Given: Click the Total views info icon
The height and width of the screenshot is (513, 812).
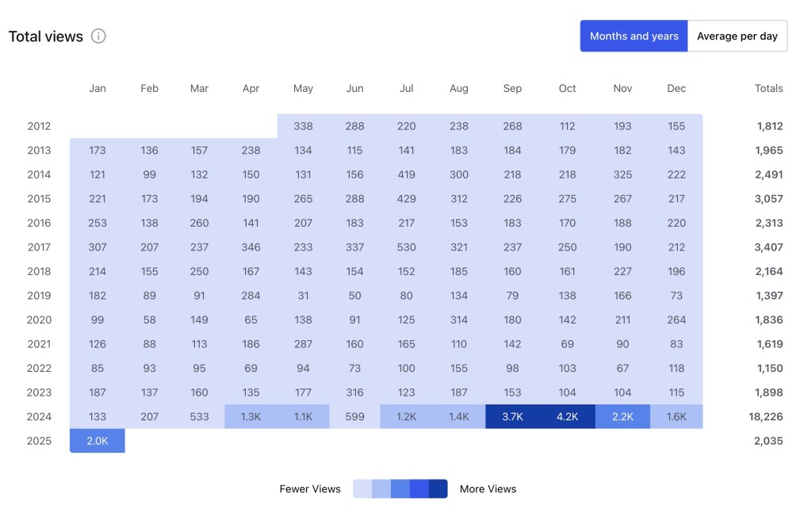Looking at the screenshot, I should tap(98, 36).
